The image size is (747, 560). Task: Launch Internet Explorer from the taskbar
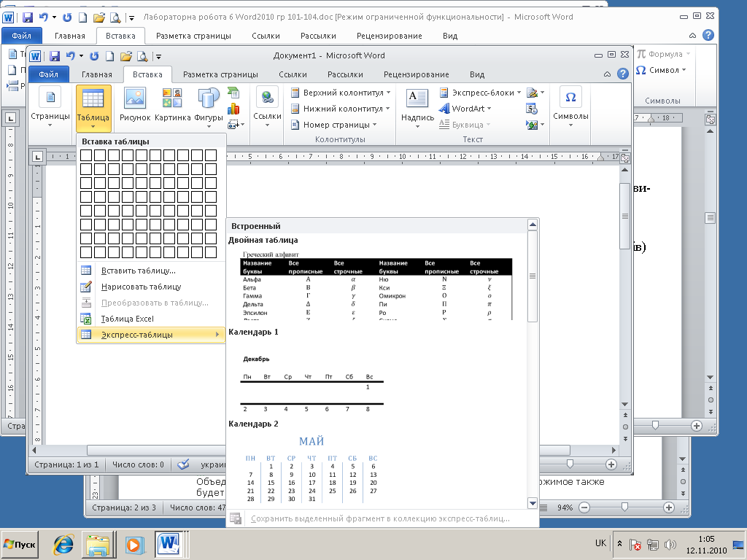tap(63, 544)
